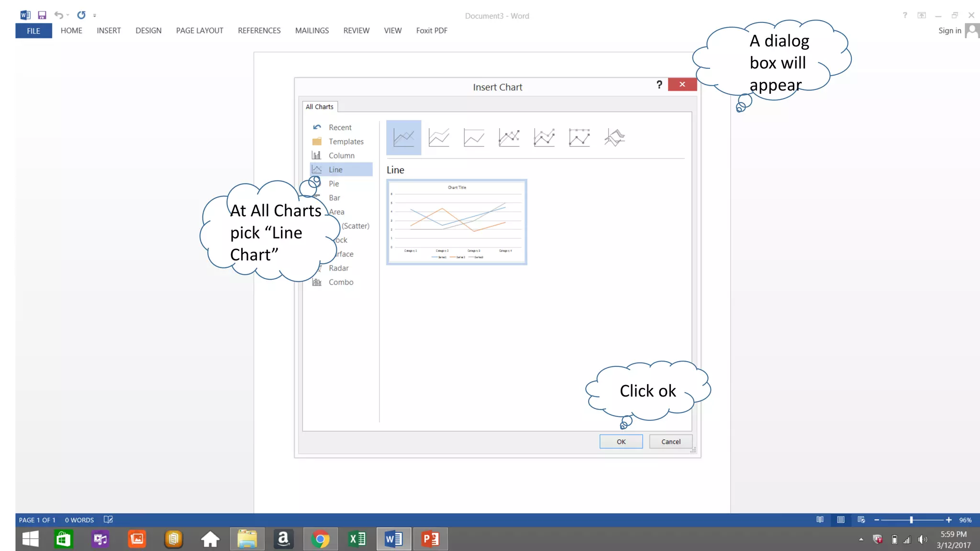Image resolution: width=980 pixels, height=551 pixels.
Task: Select the Stacked Line chart subtype icon
Action: 439,138
